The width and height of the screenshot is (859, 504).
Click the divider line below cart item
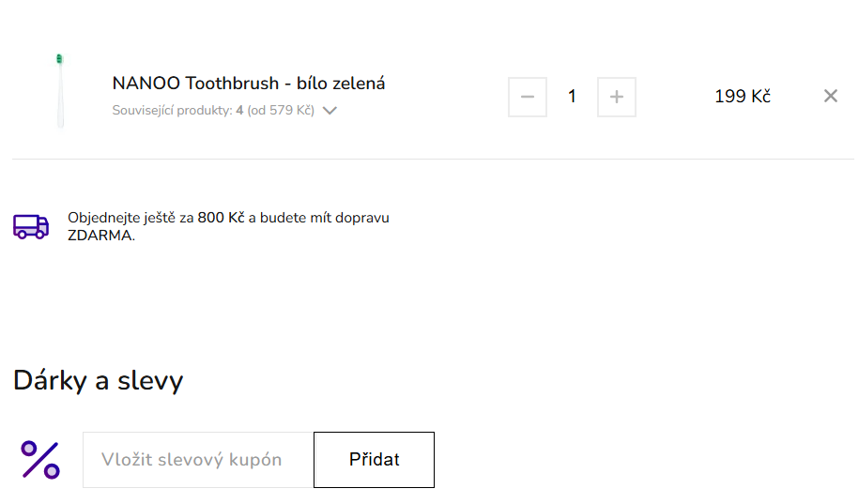pyautogui.click(x=432, y=159)
